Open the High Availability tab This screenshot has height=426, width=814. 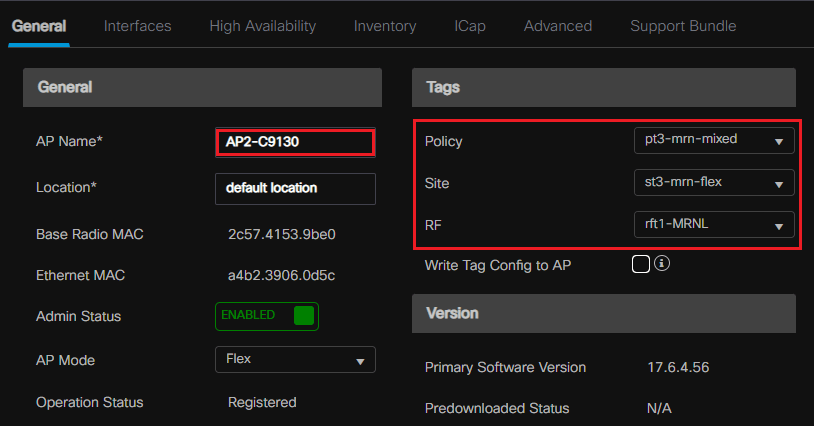(262, 26)
